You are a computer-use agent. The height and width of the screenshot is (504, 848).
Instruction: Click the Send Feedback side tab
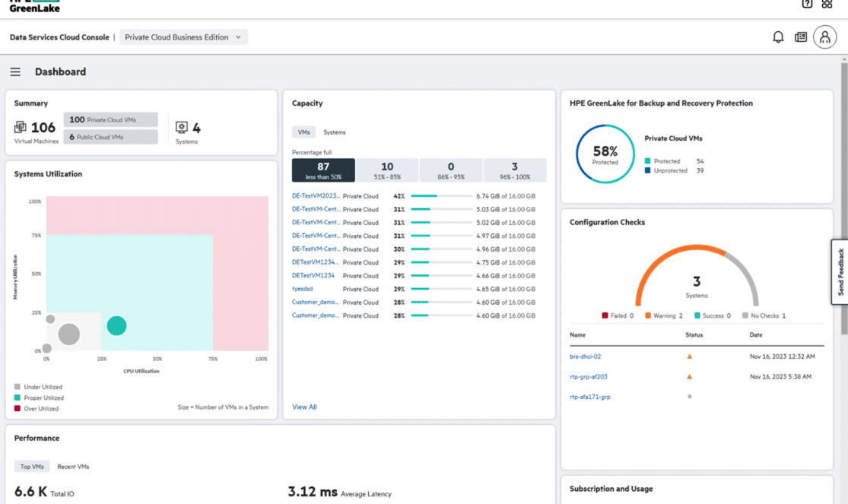840,272
